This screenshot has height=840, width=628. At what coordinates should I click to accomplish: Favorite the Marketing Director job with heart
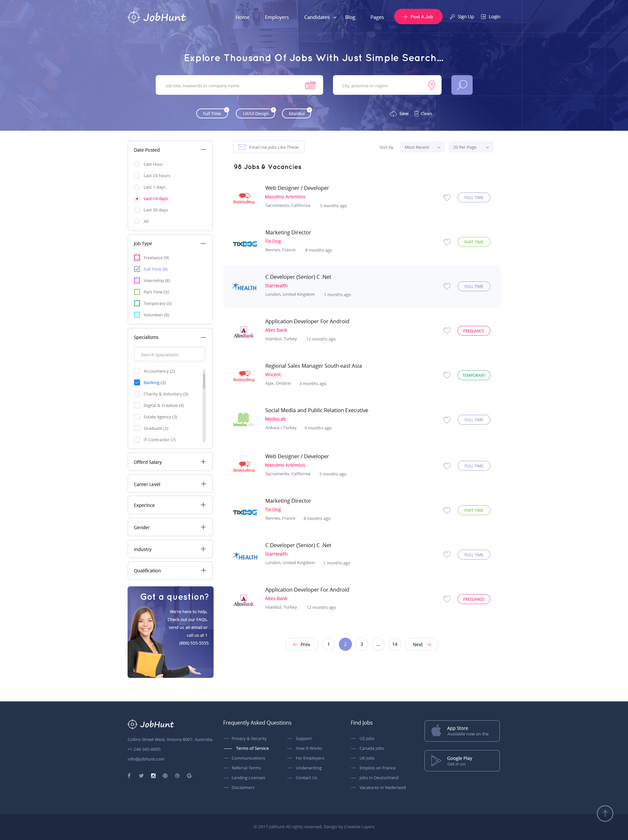(x=447, y=242)
